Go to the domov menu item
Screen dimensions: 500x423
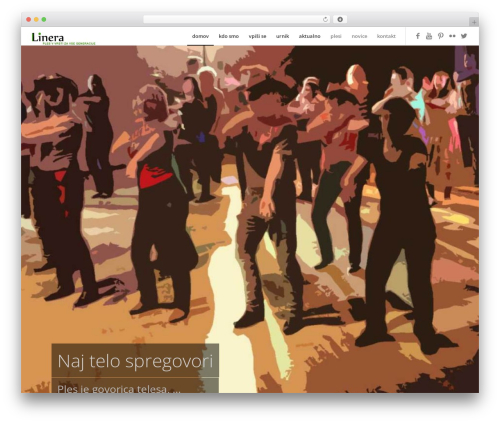200,36
